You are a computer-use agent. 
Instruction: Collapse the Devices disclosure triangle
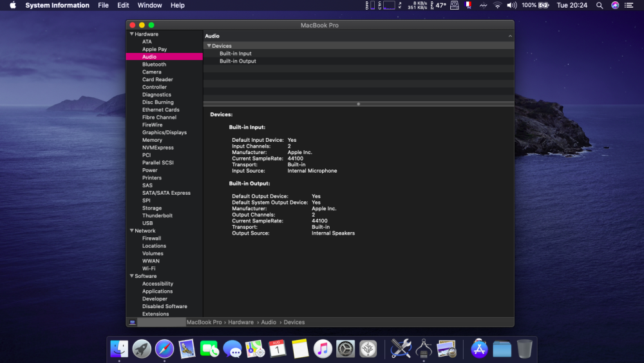tap(209, 46)
